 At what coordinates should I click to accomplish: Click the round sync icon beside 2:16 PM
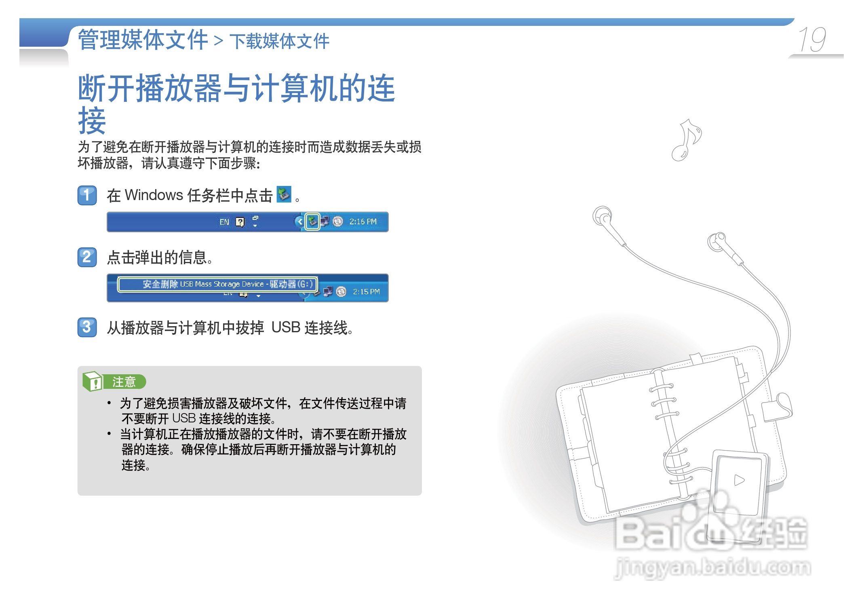coord(338,222)
